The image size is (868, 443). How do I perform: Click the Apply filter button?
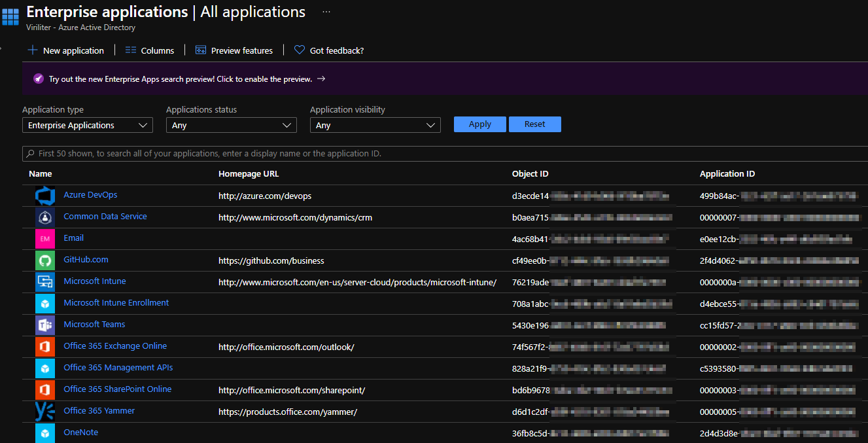click(x=480, y=124)
